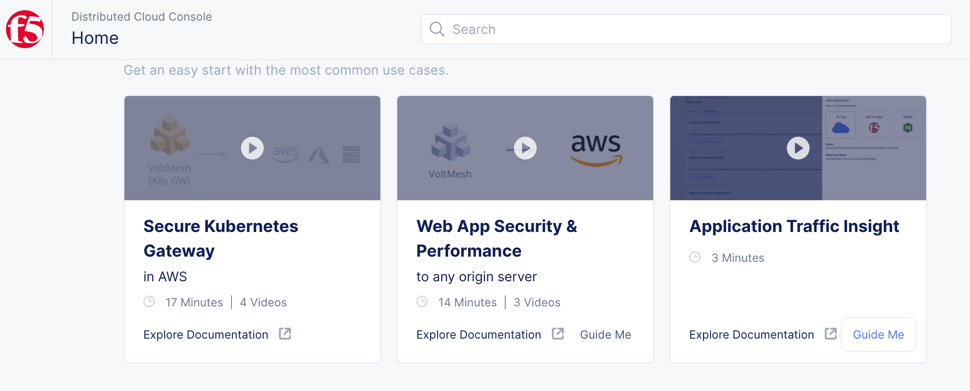
Task: Click the Home title in header
Action: (95, 38)
